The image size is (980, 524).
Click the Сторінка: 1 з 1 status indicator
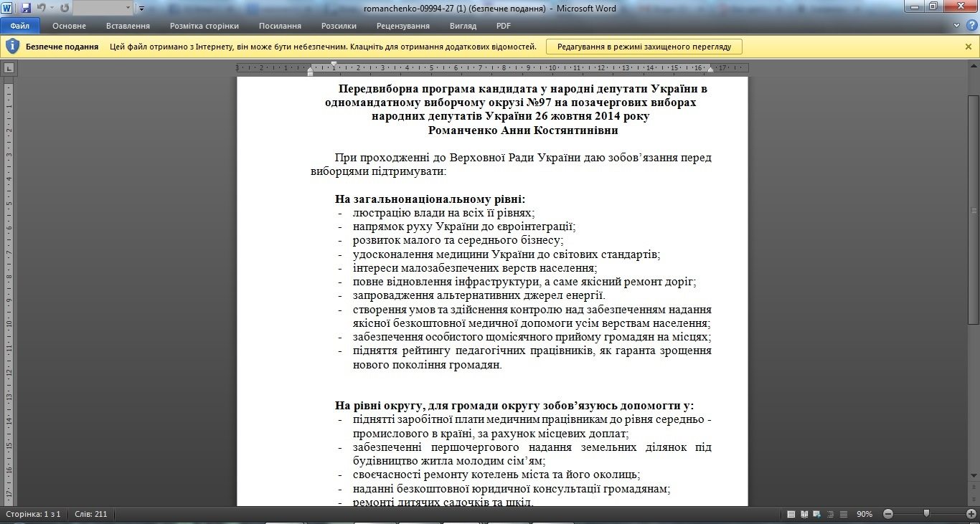[x=33, y=514]
